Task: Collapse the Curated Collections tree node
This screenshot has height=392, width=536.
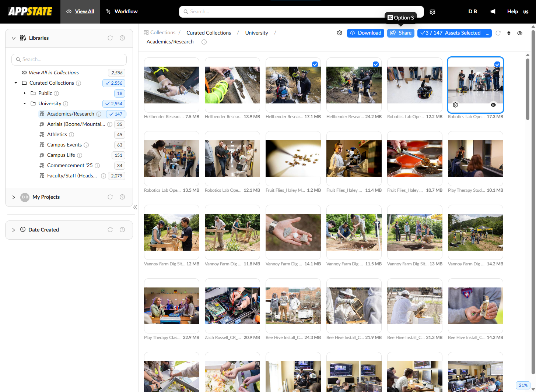Action: pos(16,83)
